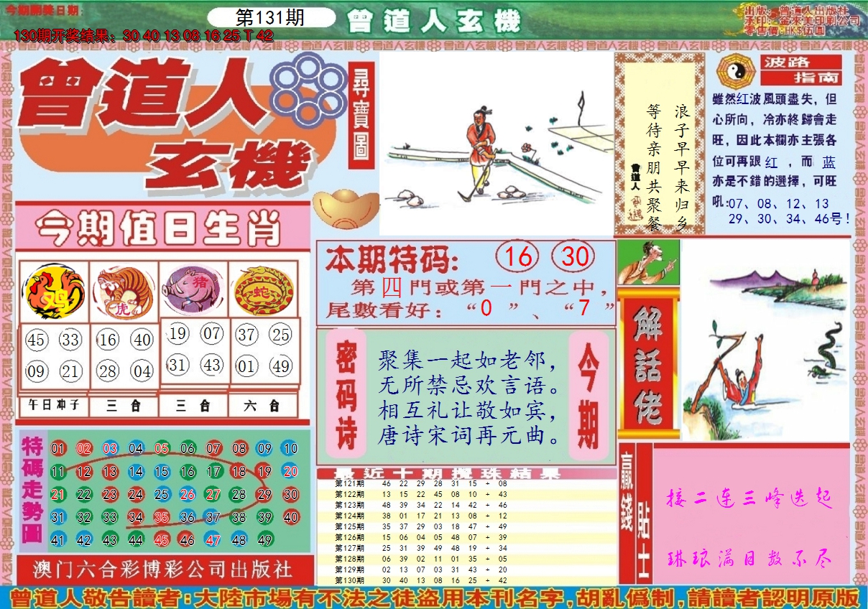Viewport: 868px width, 609px height.
Task: Click the pointing man icon above 解話佬
Action: [648, 263]
